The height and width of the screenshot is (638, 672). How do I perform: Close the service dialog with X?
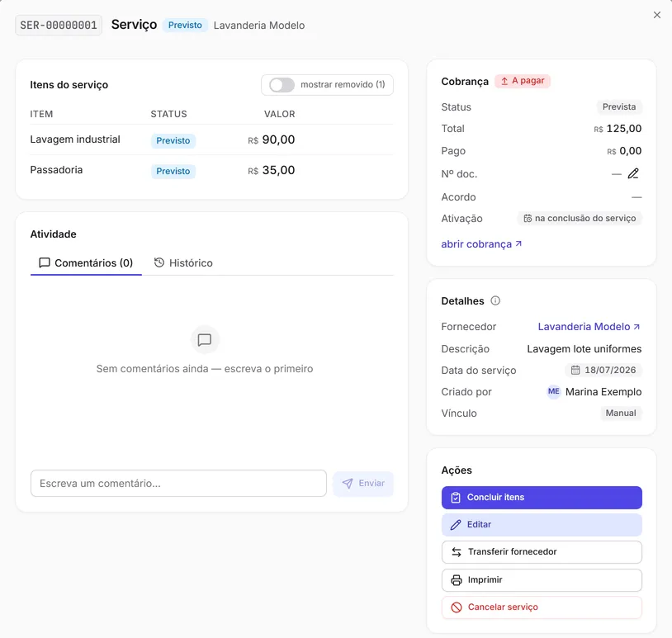pyautogui.click(x=657, y=15)
